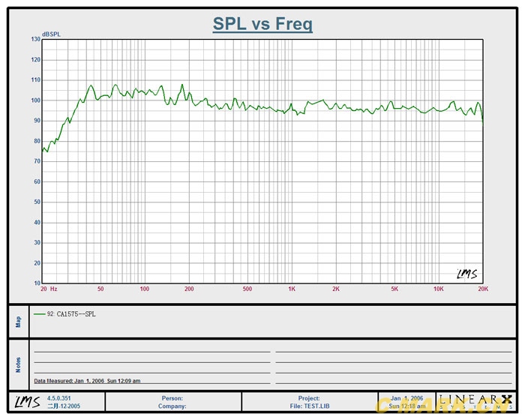The width and height of the screenshot is (525, 420).
Task: Click the 20K frequency axis label
Action: (482, 289)
